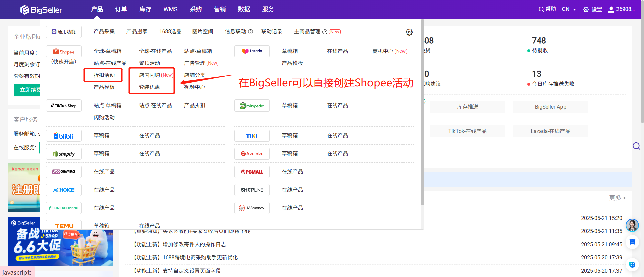Image resolution: width=644 pixels, height=277 pixels.
Task: Select the Tokopedia platform logo
Action: click(x=252, y=106)
